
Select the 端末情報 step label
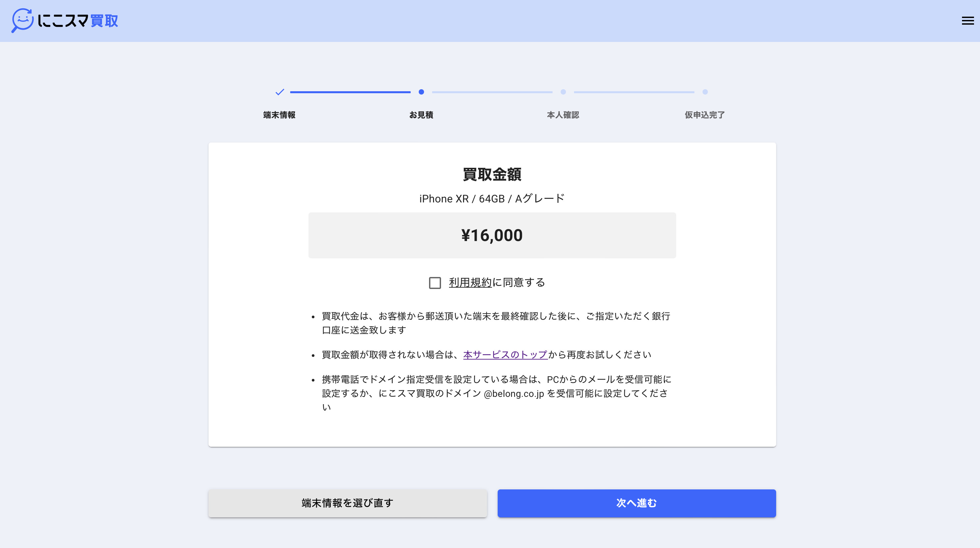[x=279, y=115]
